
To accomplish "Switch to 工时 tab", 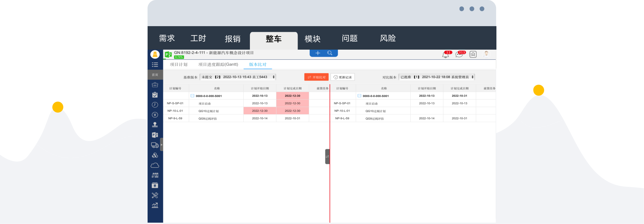I will pyautogui.click(x=198, y=38).
